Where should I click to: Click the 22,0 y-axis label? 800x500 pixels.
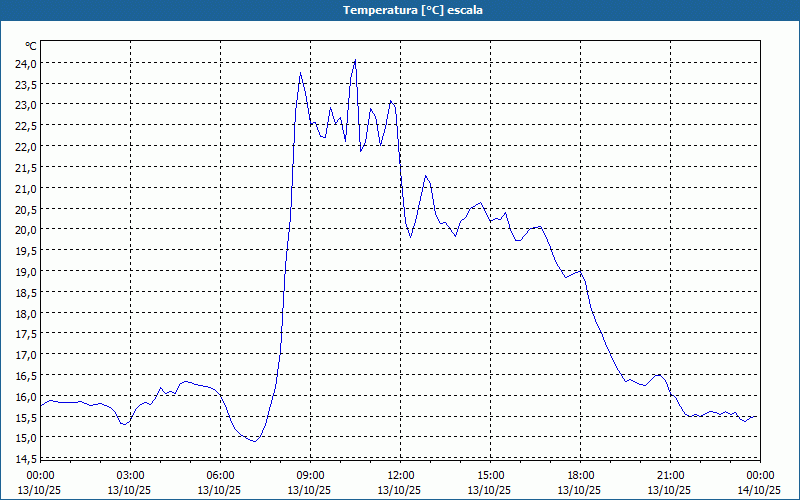26,147
